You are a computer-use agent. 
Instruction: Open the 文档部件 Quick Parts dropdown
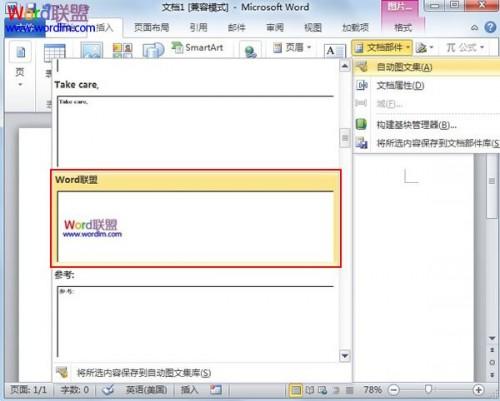(382, 48)
